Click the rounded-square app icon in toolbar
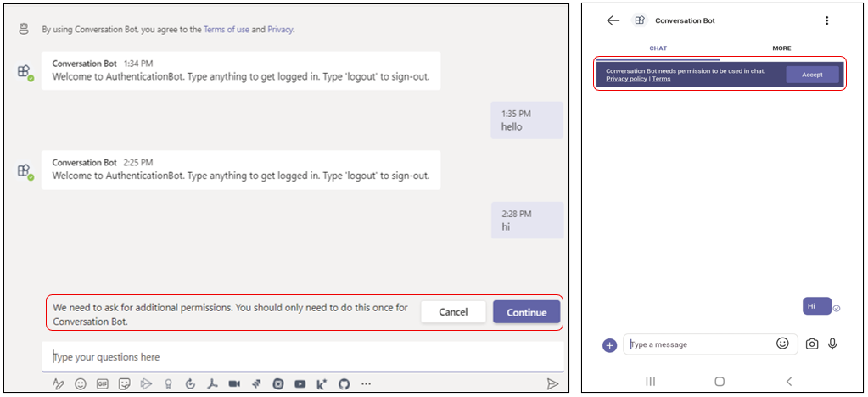The image size is (868, 397). tap(278, 383)
